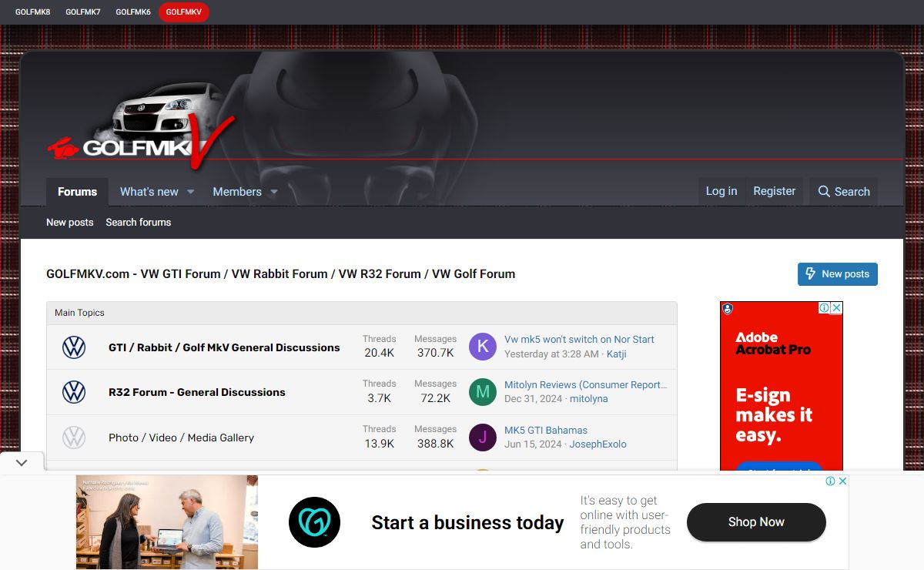Click the GoDaddy logo in bottom ad
This screenshot has width=924, height=570.
[314, 522]
